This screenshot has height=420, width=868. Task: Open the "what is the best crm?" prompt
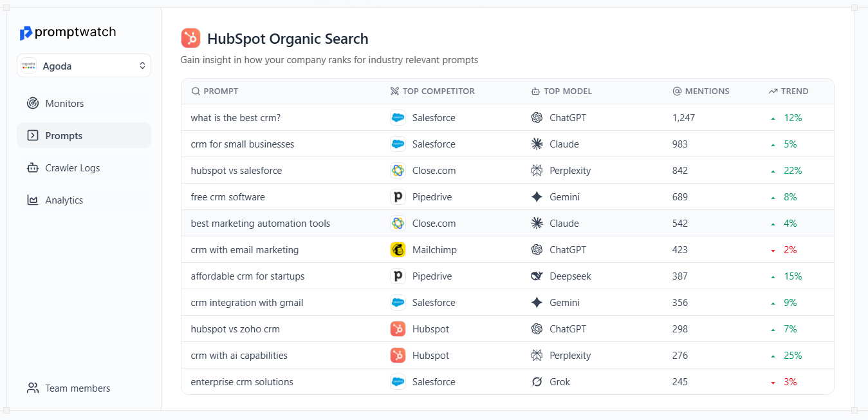click(x=235, y=118)
